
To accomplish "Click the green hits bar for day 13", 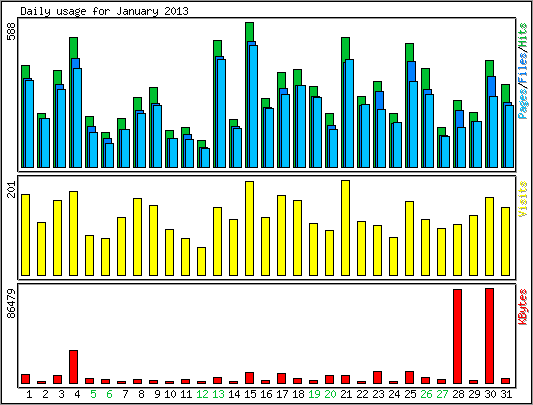I will tap(218, 48).
